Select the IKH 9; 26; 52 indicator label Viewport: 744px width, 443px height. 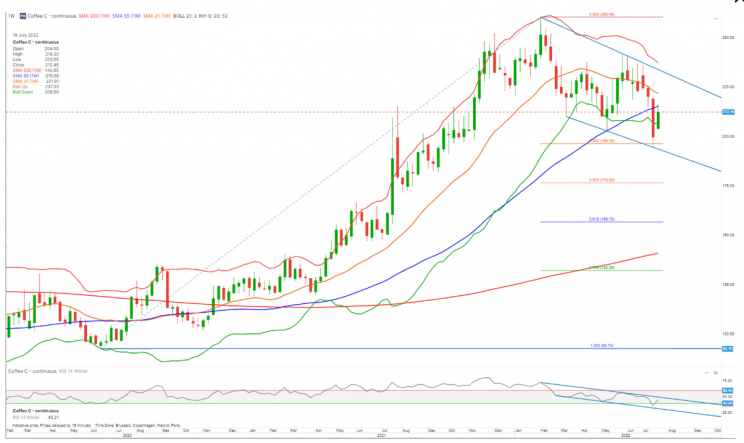214,16
